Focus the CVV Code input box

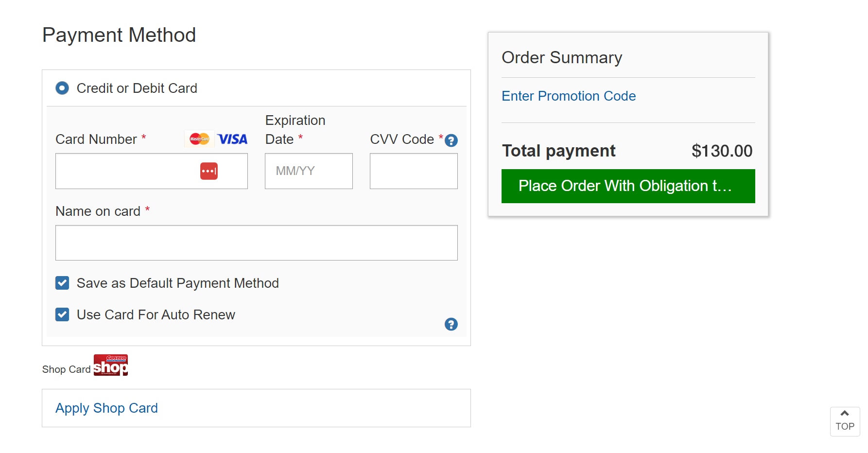414,171
